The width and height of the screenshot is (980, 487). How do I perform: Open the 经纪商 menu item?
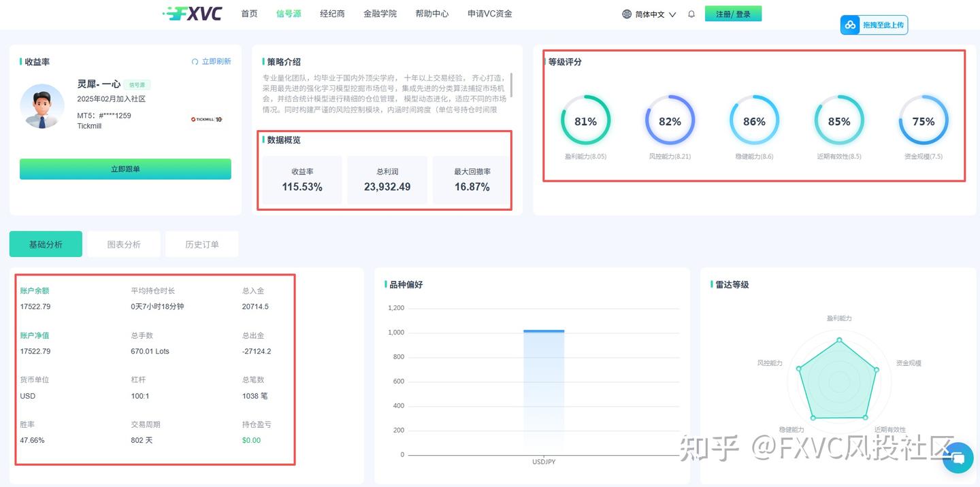(x=332, y=13)
